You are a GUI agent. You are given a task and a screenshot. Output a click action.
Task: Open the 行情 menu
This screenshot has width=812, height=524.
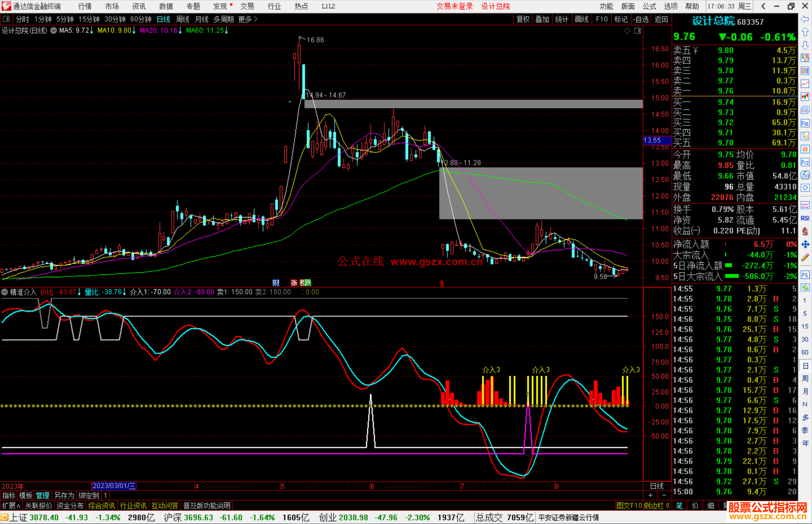pyautogui.click(x=85, y=6)
